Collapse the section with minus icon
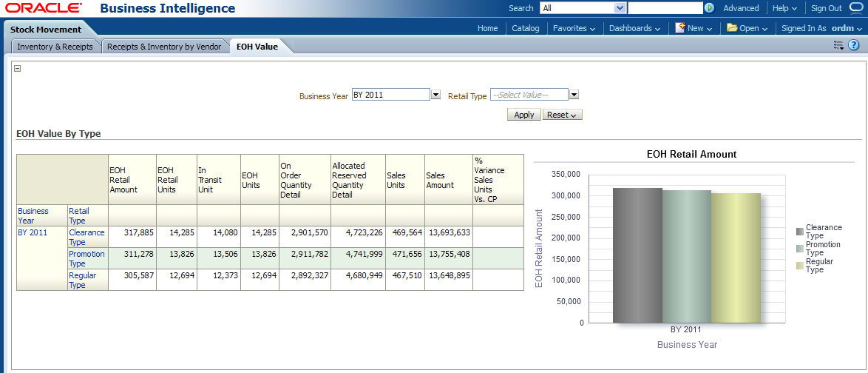 click(x=17, y=69)
